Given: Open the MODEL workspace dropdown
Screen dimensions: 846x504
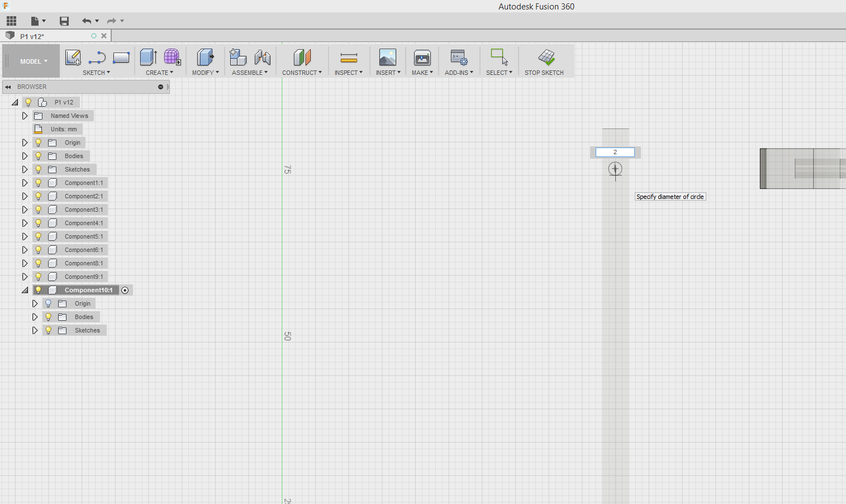Looking at the screenshot, I should (34, 61).
